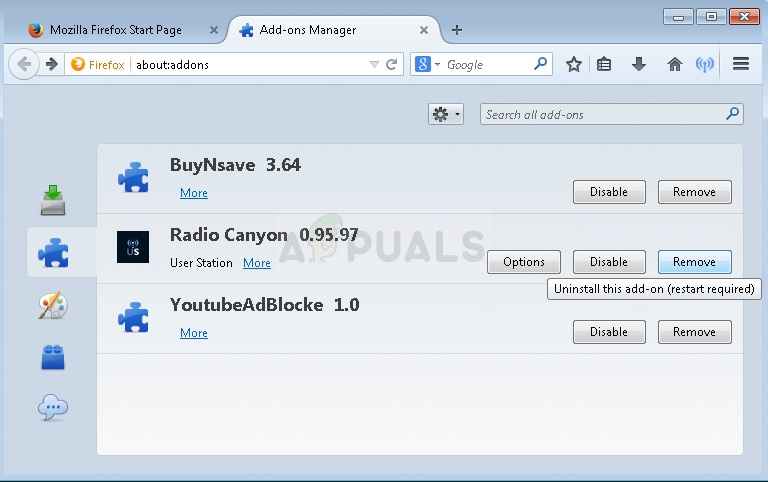
Task: Click the browser back arrow button
Action: tap(24, 64)
